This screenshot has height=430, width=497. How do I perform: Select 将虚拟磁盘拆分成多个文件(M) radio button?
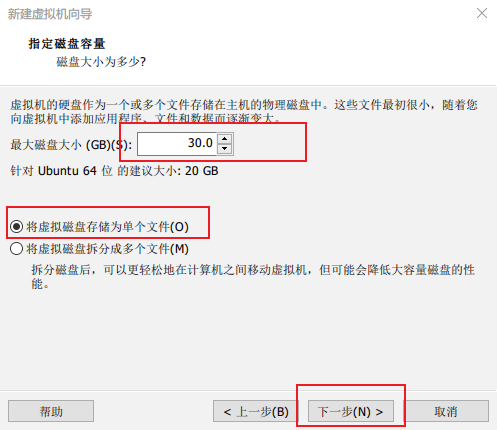pos(16,249)
